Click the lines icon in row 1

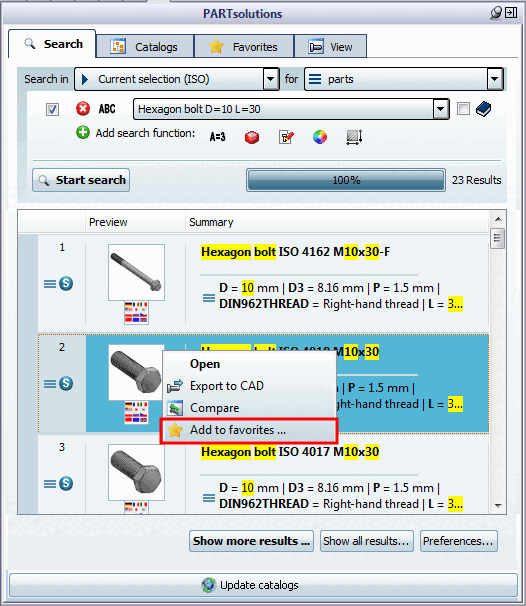(x=49, y=284)
